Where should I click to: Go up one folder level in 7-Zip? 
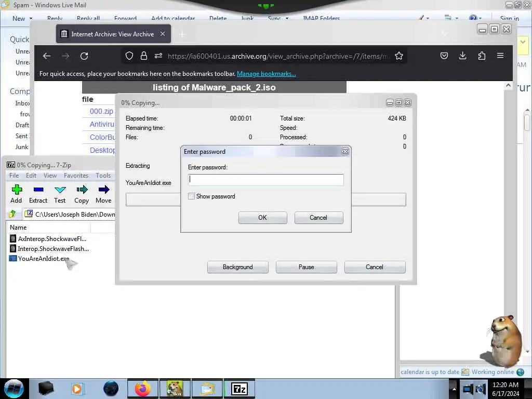(x=12, y=214)
